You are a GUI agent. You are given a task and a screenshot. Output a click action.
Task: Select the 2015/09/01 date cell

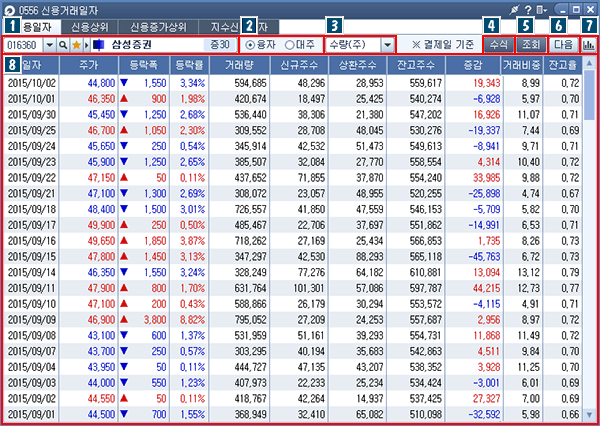(31, 414)
